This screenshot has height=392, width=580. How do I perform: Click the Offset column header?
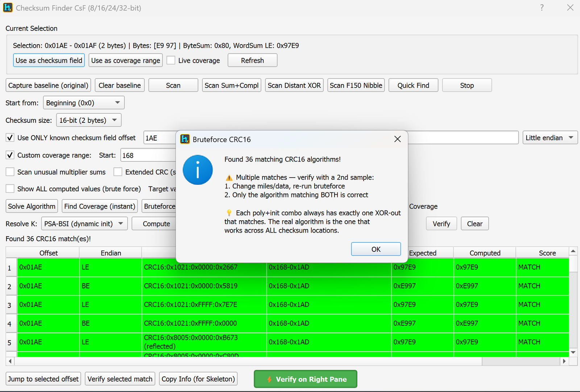[x=48, y=253]
